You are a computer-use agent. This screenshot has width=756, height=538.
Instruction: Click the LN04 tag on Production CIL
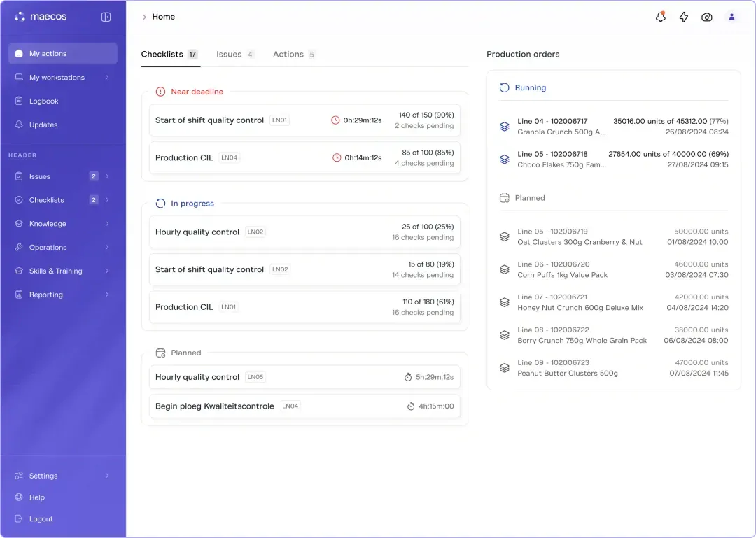(x=229, y=157)
